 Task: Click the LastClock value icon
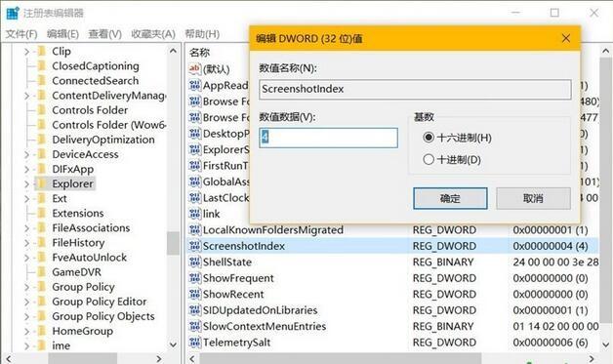click(x=194, y=197)
